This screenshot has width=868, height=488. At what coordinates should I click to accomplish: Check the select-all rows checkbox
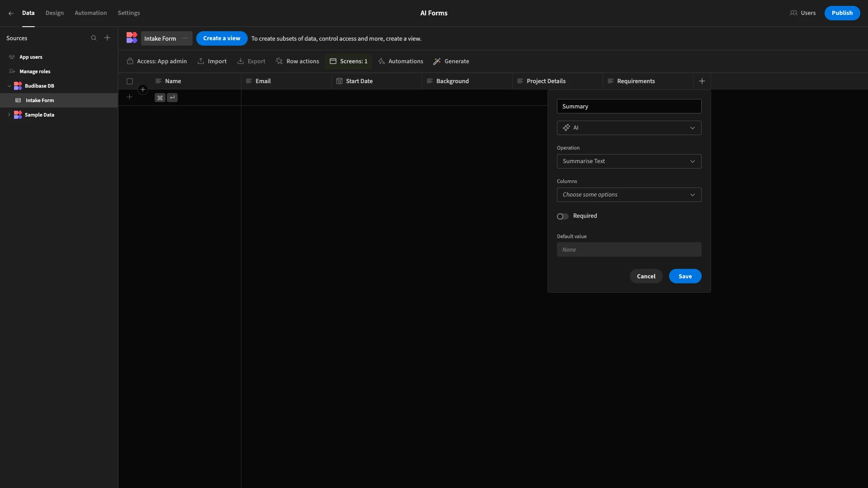130,81
